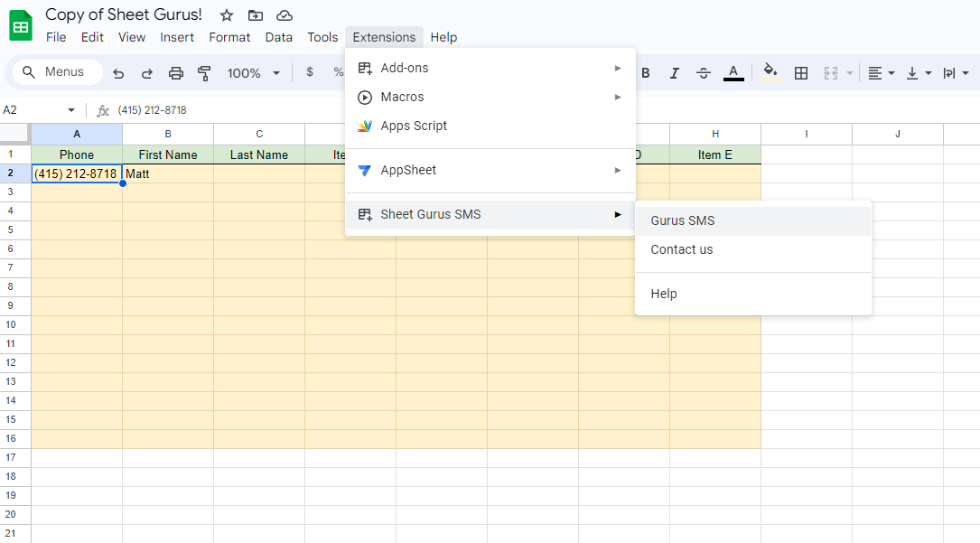This screenshot has height=543, width=980.
Task: Open horizontal align dropdown
Action: pyautogui.click(x=882, y=73)
